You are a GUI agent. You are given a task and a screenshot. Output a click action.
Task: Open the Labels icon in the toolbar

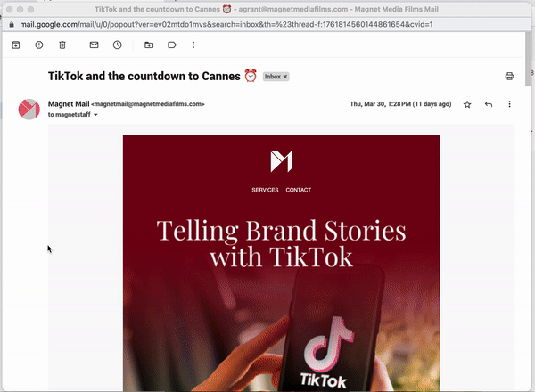click(x=171, y=45)
